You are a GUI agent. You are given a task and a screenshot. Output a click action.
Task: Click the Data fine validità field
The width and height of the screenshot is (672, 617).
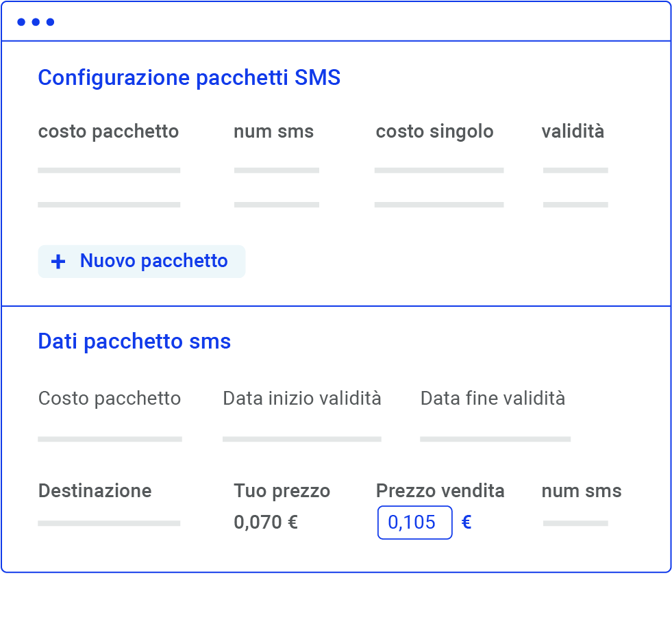[495, 438]
